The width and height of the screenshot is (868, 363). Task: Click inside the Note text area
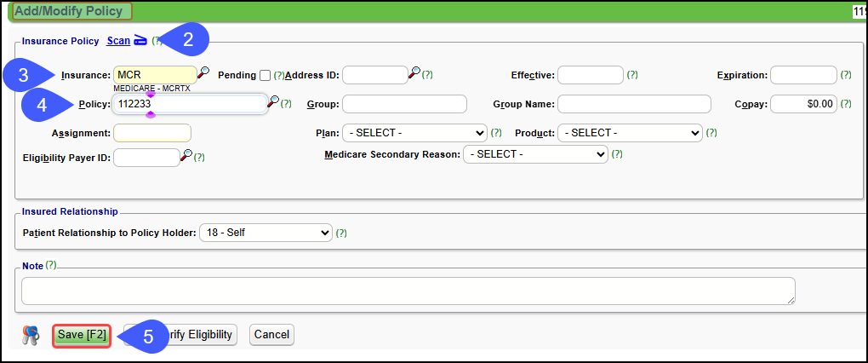[408, 290]
